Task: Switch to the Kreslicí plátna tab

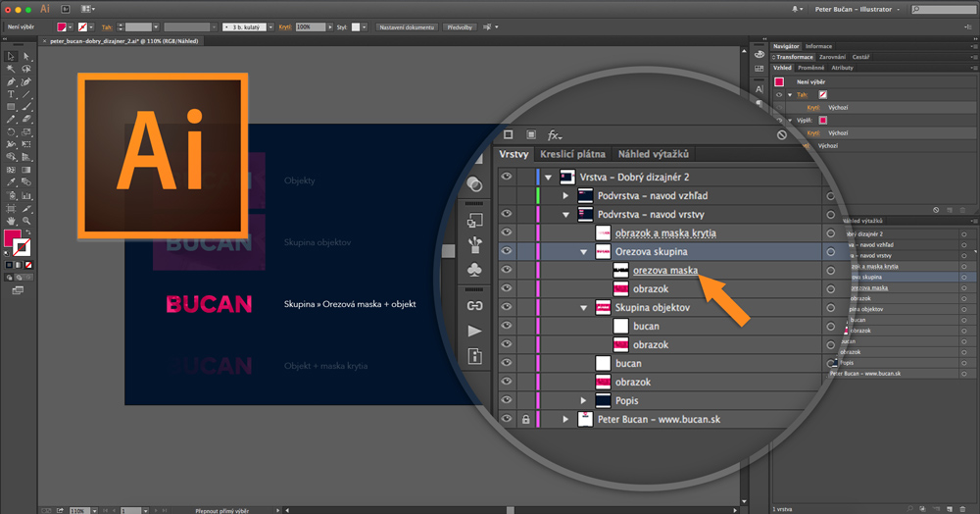Action: (572, 154)
